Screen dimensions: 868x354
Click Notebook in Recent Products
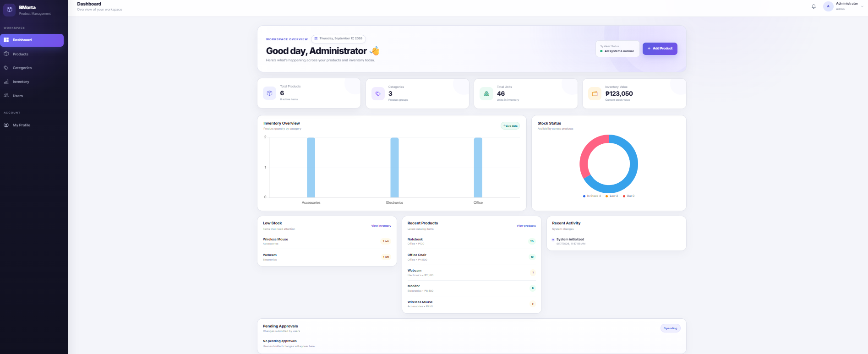415,240
